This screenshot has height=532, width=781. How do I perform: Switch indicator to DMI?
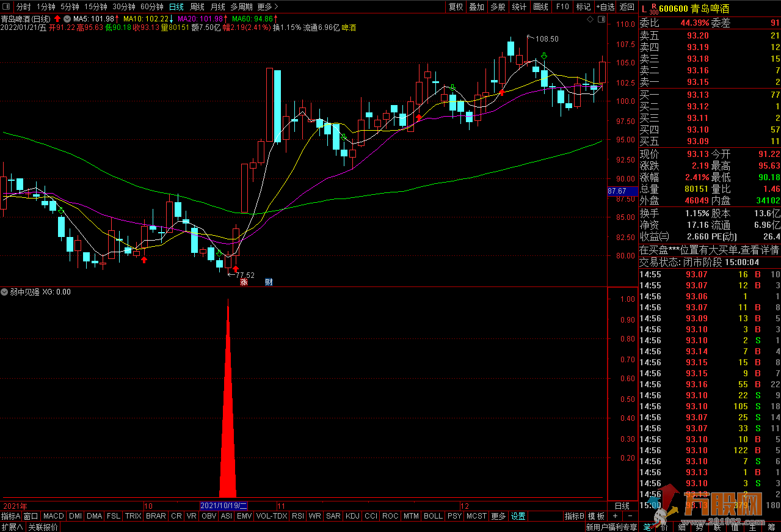click(x=75, y=516)
